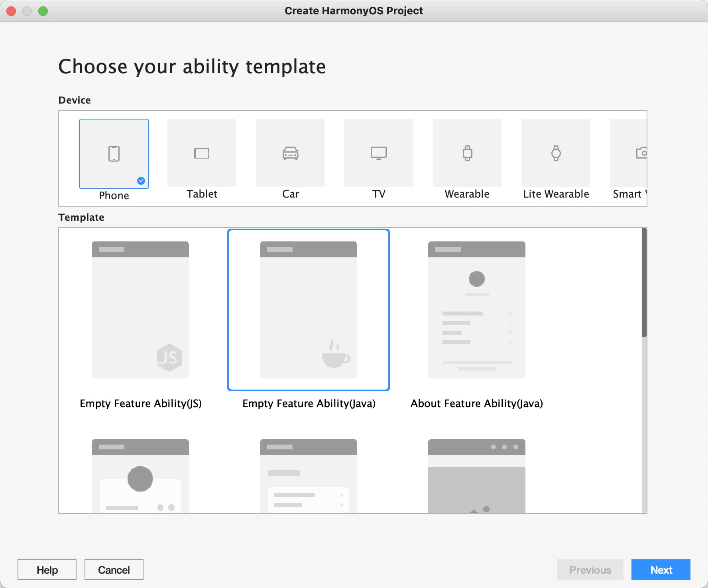Click the Tablet label text
This screenshot has width=708, height=588.
click(x=202, y=194)
